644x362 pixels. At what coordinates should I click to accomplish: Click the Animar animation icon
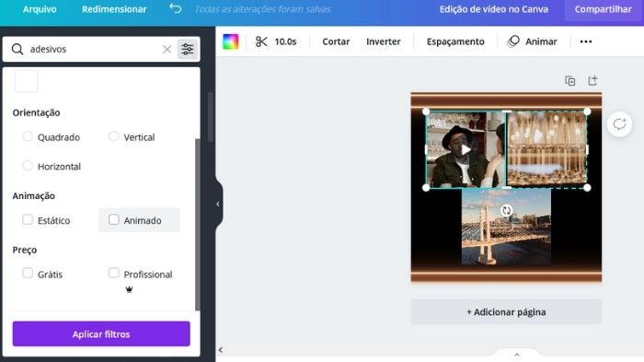[x=513, y=41]
